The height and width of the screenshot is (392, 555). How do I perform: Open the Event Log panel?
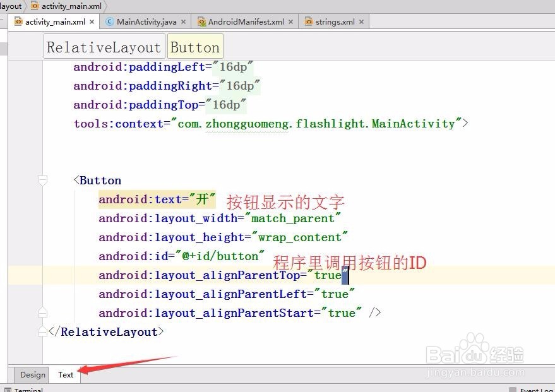535,389
